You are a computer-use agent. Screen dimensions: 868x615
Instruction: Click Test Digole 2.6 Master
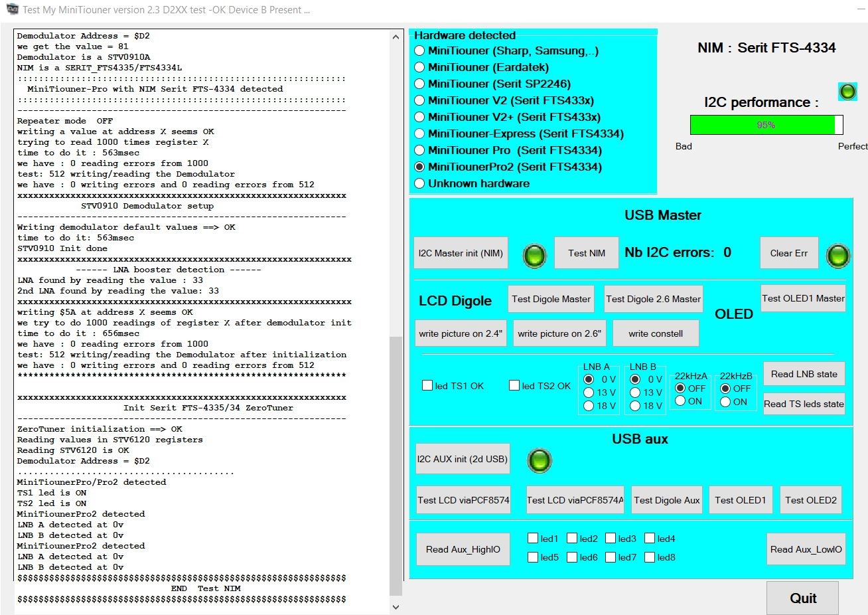(x=654, y=299)
